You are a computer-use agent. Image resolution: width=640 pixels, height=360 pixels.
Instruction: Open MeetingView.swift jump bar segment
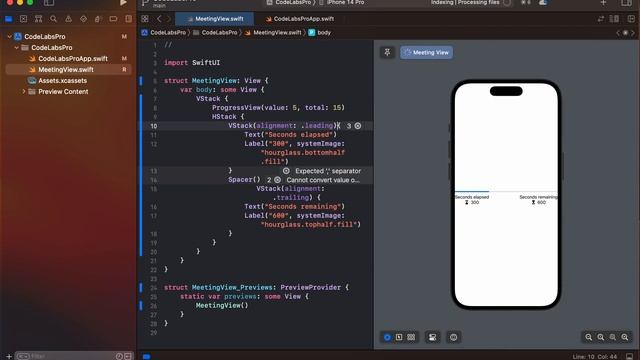pos(273,32)
